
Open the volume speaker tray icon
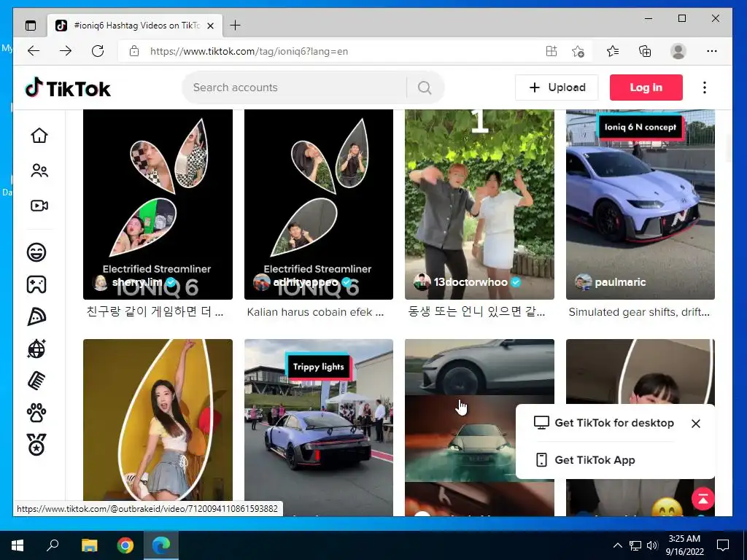pyautogui.click(x=651, y=545)
